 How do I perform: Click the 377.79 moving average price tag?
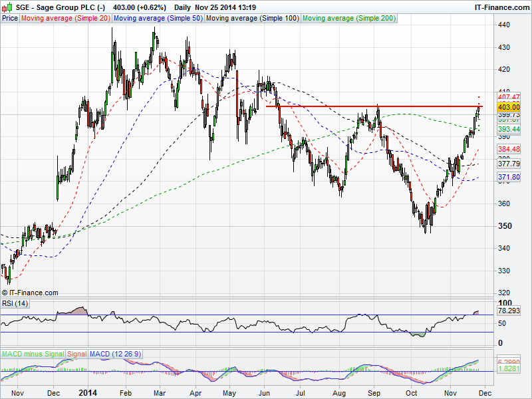click(x=508, y=164)
